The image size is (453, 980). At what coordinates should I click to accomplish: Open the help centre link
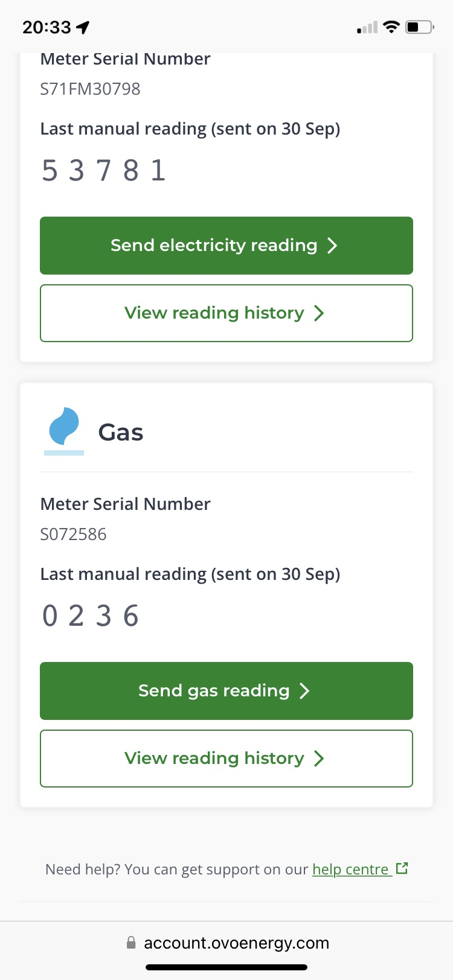pos(350,869)
